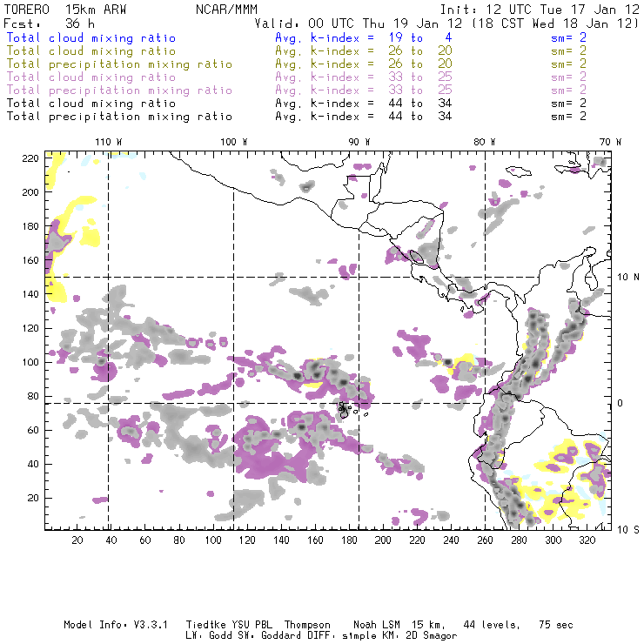Click the 'Thompson' microphysics footer text
Viewport: 644px width, 644px height.
tap(307, 625)
